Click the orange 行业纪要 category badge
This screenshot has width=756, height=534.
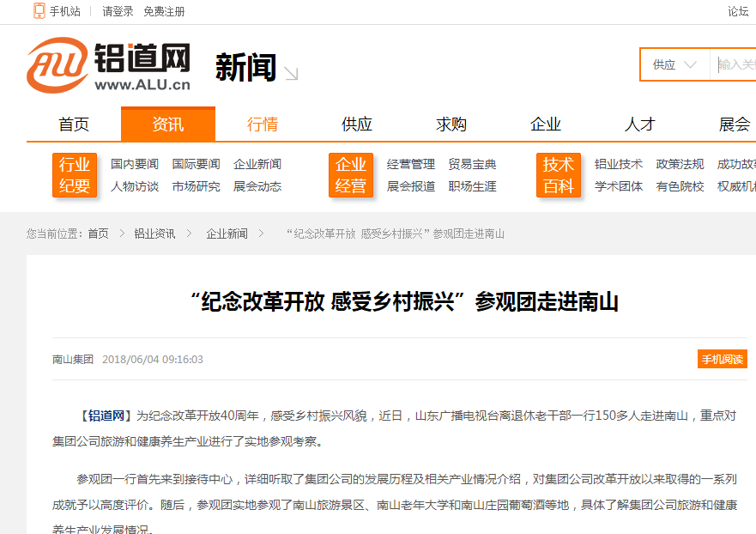[x=75, y=175]
